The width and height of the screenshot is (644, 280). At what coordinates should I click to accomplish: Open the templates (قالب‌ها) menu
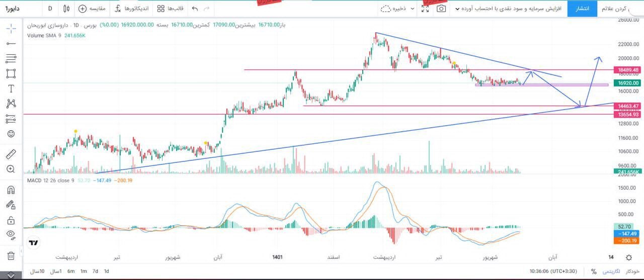[170, 9]
